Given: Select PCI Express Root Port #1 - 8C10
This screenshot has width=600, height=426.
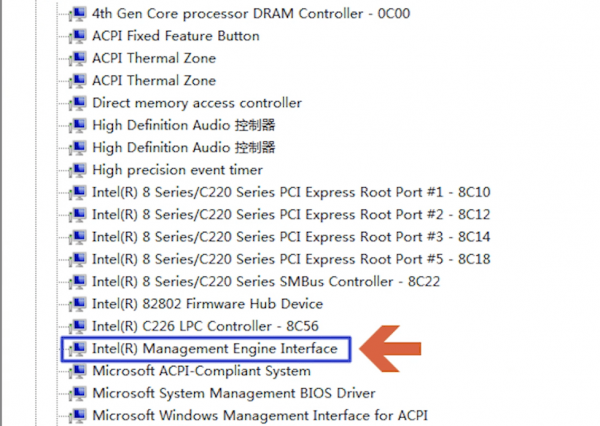Looking at the screenshot, I should pyautogui.click(x=291, y=192).
